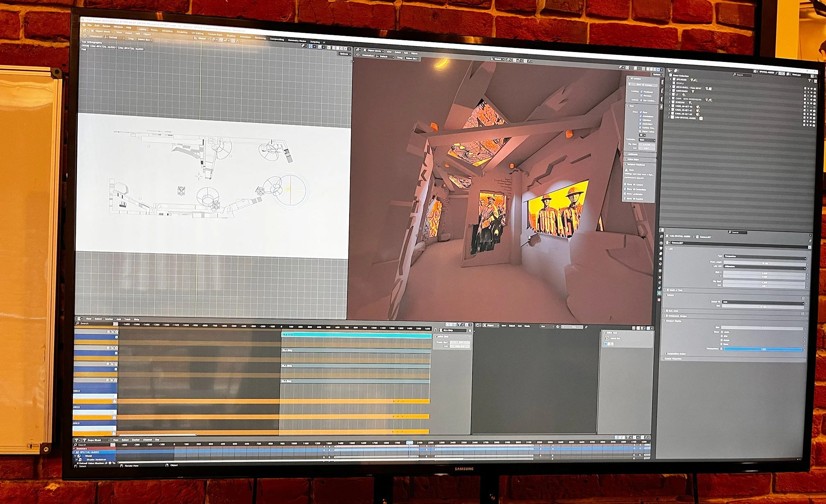This screenshot has width=826, height=504.
Task: Open the lens Type Perspective dropdown
Action: (764, 257)
